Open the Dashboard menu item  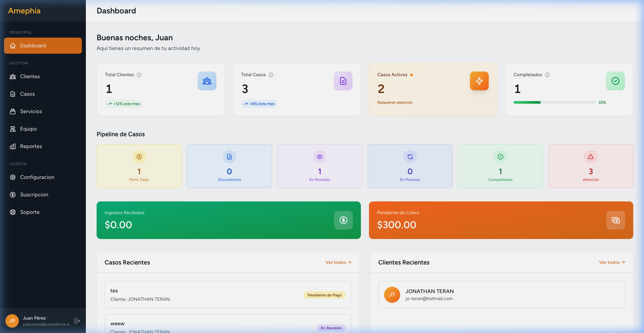click(x=43, y=46)
